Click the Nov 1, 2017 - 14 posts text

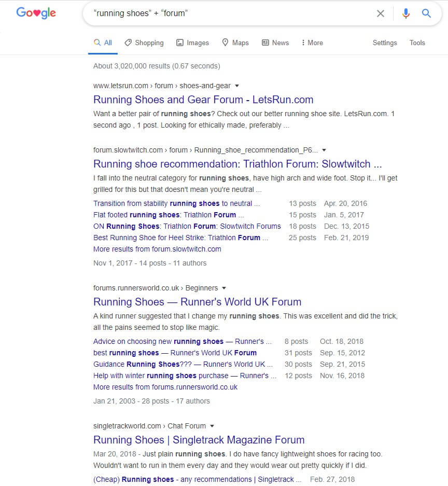150,263
